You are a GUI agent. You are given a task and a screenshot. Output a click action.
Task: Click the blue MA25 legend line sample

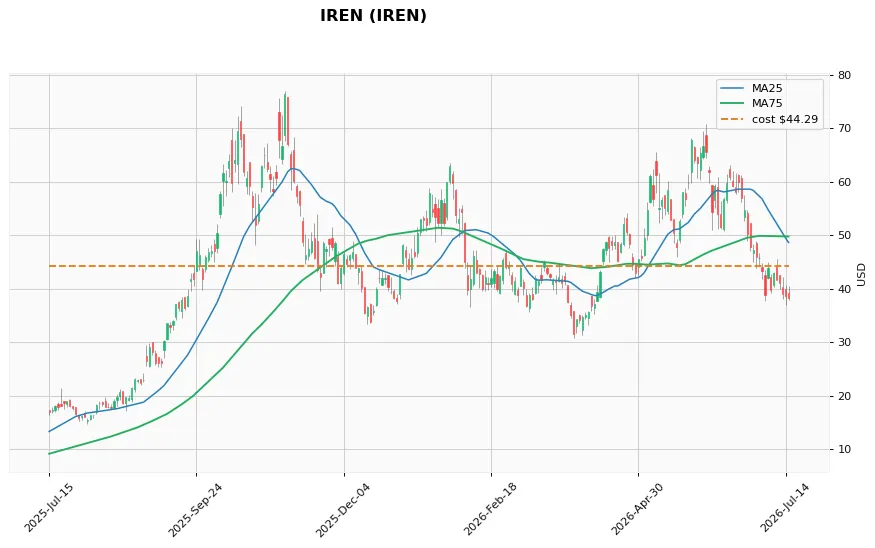733,88
